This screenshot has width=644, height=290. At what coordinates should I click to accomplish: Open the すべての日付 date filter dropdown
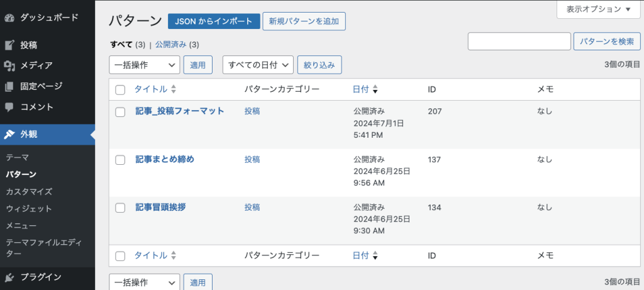(258, 64)
